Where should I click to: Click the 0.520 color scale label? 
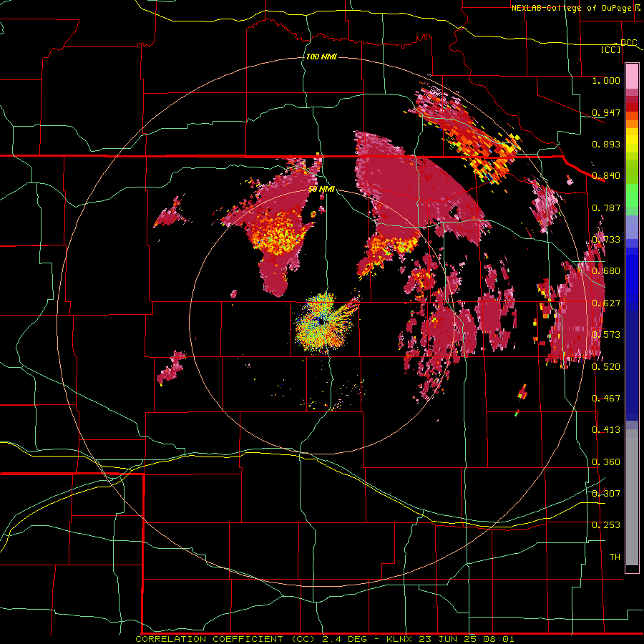tap(606, 366)
